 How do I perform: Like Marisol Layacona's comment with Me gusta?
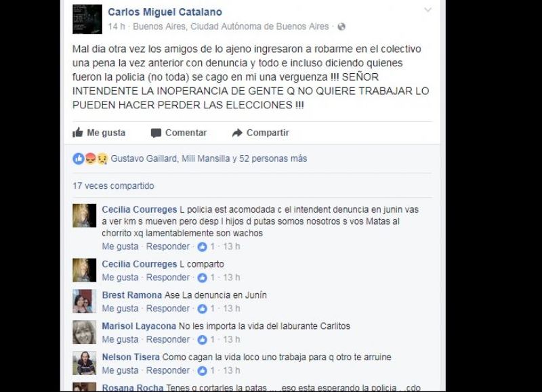[x=120, y=339]
